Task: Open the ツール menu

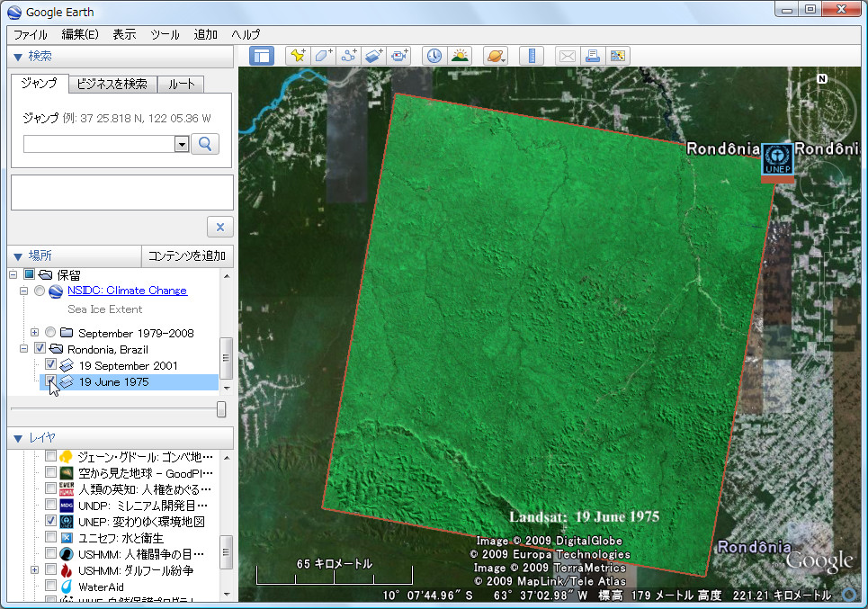Action: (x=165, y=34)
